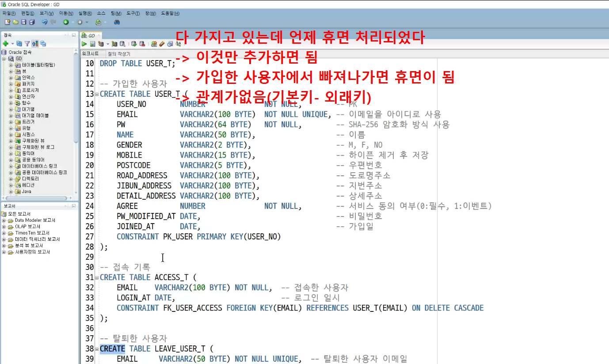Select the TimesTen 보고서 item
The width and height of the screenshot is (609, 364).
coord(32,233)
